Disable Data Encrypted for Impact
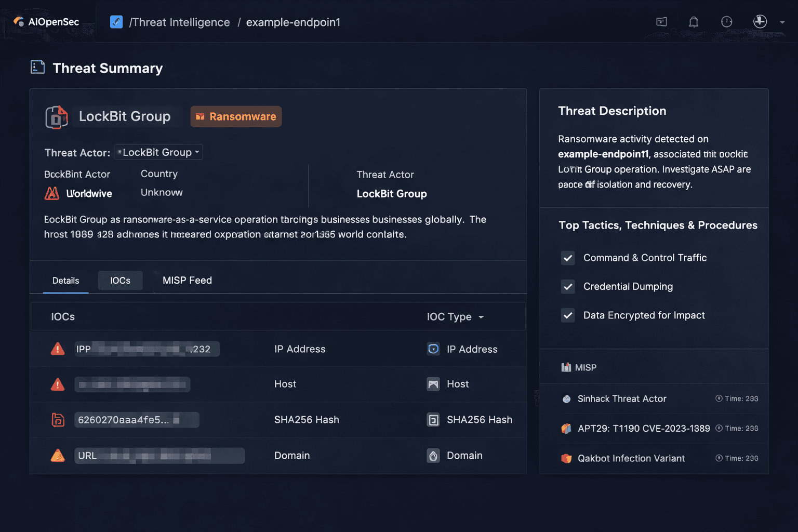This screenshot has width=798, height=532. [568, 315]
